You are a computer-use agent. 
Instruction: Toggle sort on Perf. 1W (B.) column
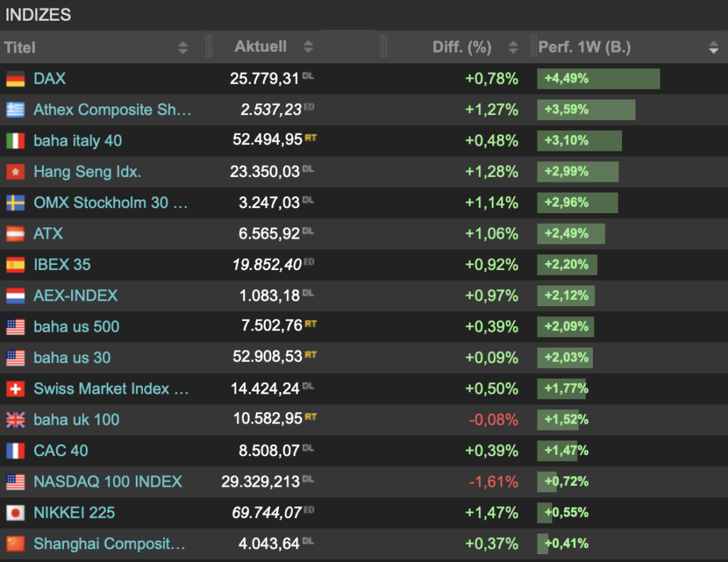click(x=714, y=48)
